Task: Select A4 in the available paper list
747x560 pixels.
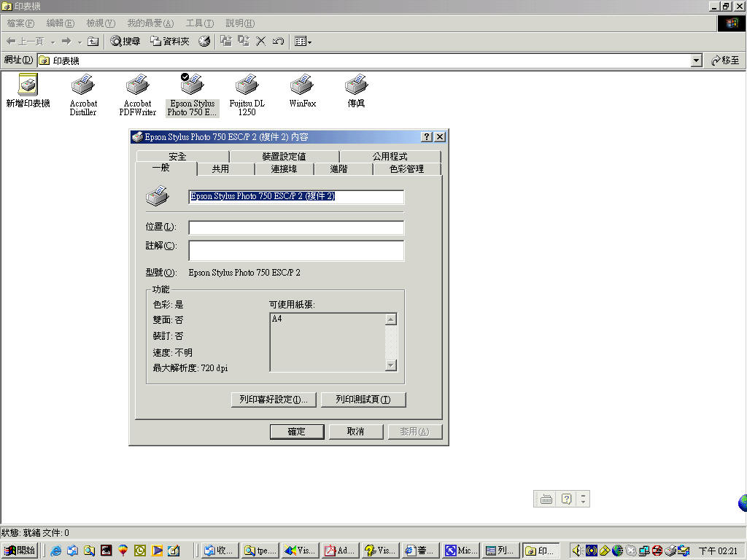Action: (276, 319)
